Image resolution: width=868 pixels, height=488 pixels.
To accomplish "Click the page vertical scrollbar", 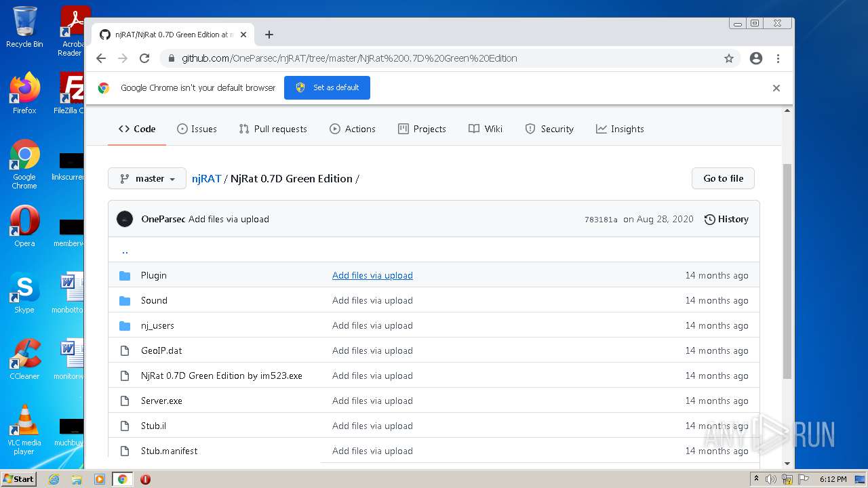I will [x=787, y=271].
